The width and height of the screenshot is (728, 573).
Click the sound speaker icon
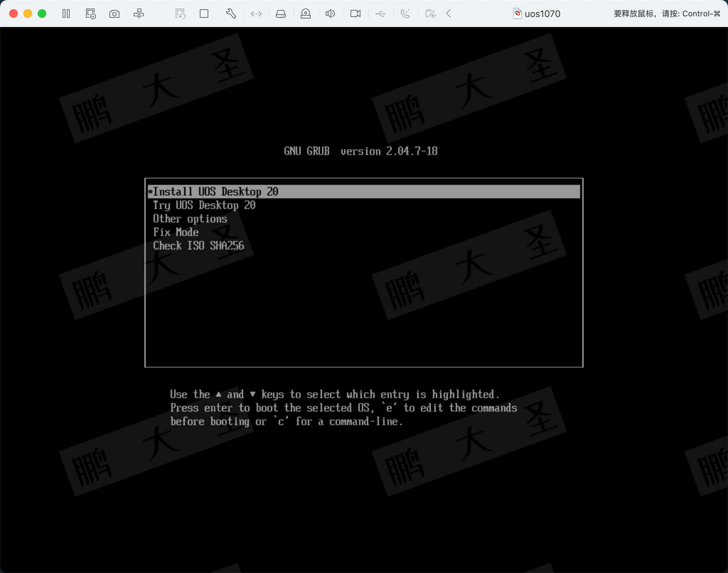pyautogui.click(x=330, y=14)
